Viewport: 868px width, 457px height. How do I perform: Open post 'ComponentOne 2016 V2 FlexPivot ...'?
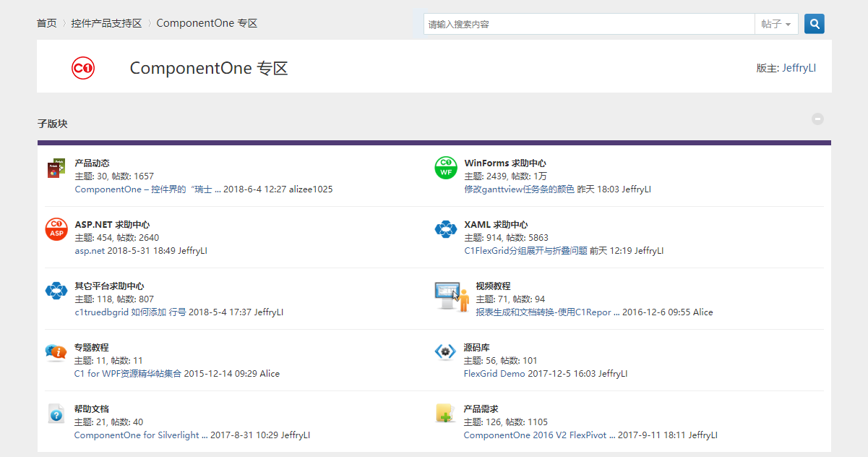point(539,435)
